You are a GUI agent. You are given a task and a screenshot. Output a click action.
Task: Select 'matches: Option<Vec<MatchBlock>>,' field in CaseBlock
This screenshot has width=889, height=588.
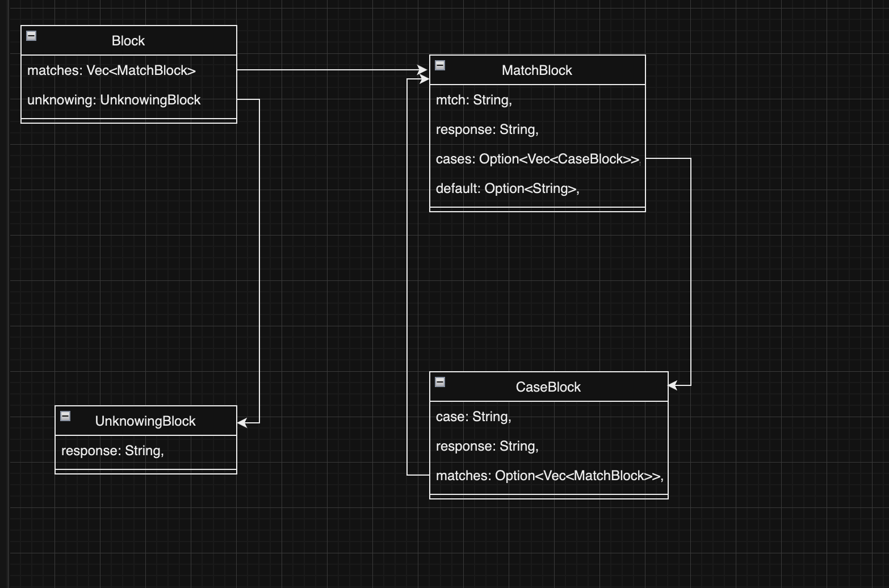click(x=549, y=476)
